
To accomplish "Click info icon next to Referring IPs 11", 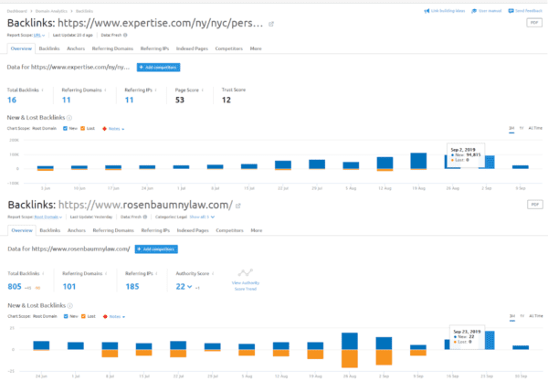I will click(x=156, y=90).
